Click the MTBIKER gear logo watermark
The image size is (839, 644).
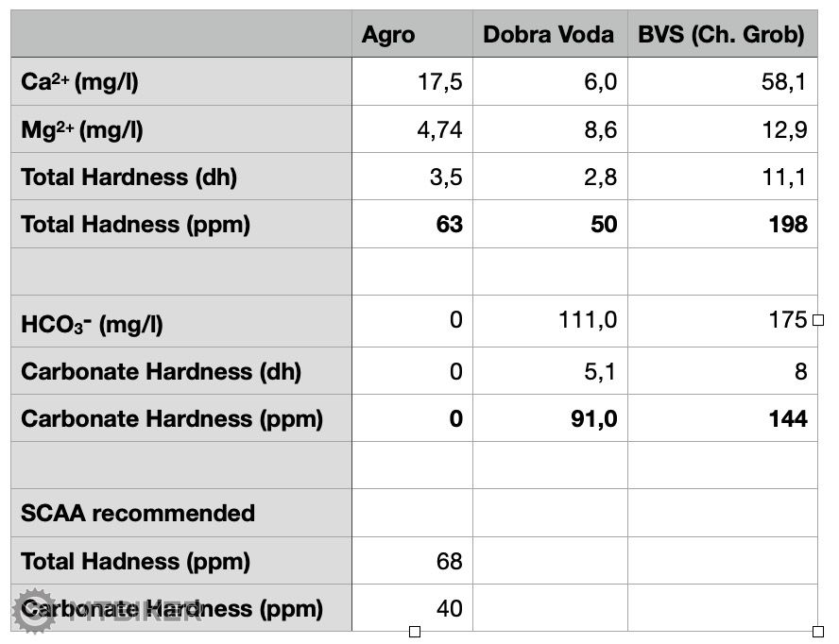(x=32, y=610)
